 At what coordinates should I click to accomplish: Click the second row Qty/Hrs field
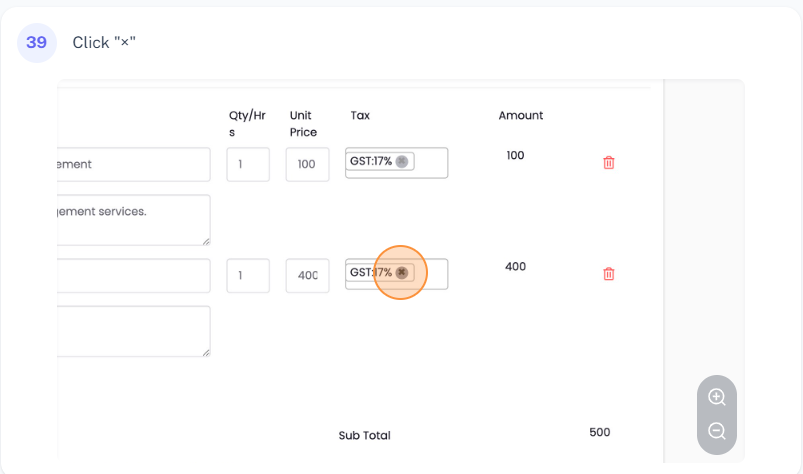[x=247, y=275]
